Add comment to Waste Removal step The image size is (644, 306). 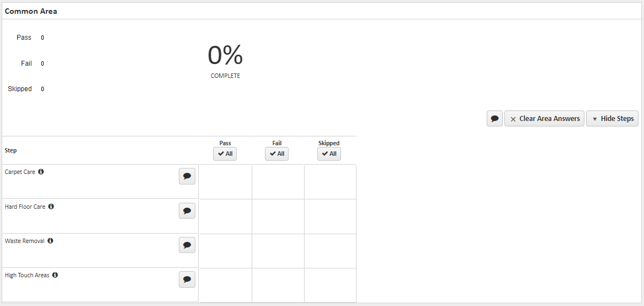point(187,245)
